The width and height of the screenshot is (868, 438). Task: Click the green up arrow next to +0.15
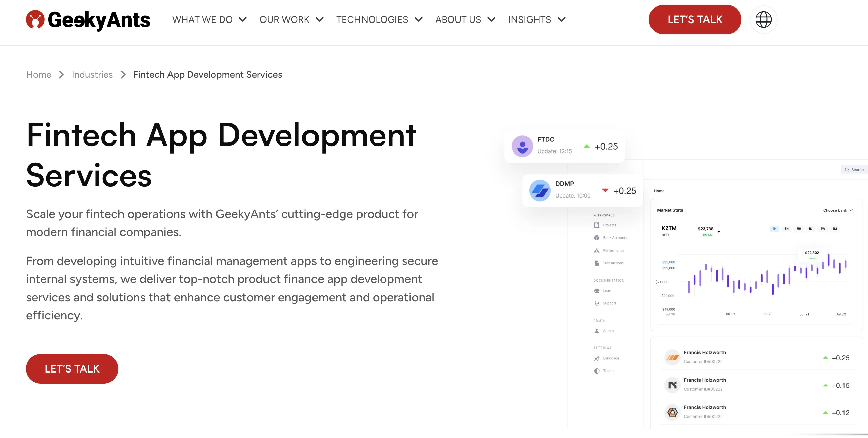(826, 385)
